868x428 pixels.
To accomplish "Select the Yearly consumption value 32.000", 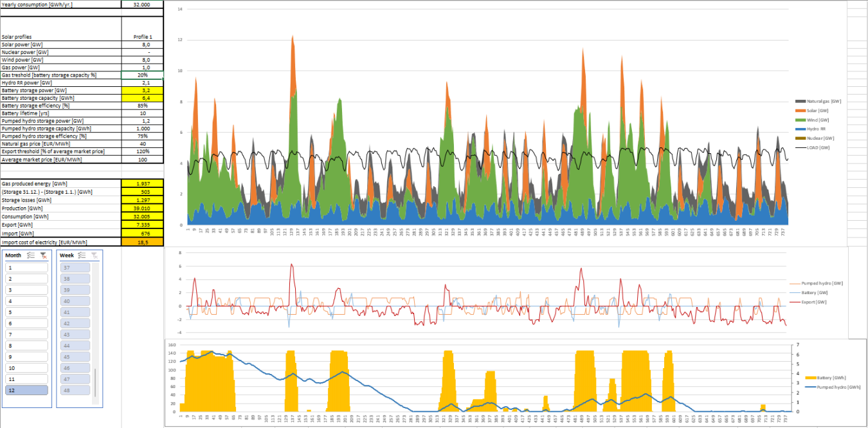I will 142,5.
